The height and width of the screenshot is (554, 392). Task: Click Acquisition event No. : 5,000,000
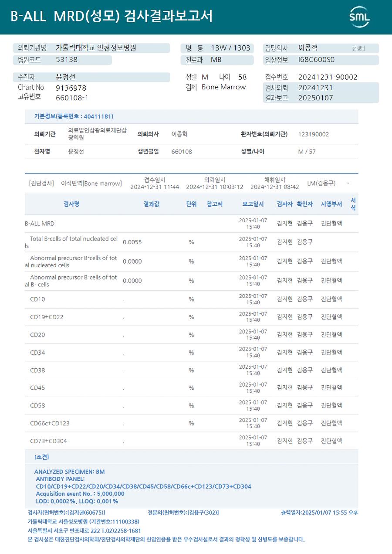pos(80,494)
